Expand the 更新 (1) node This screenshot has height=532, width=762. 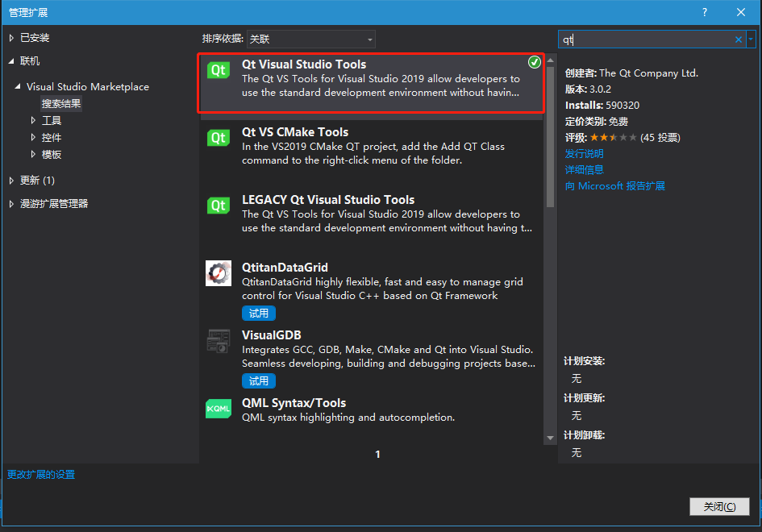pyautogui.click(x=11, y=181)
